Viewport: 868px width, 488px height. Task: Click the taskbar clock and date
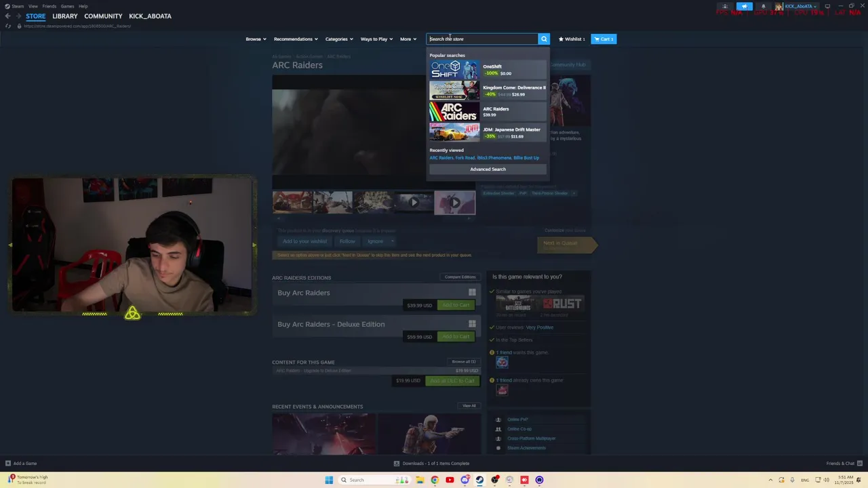tap(844, 480)
